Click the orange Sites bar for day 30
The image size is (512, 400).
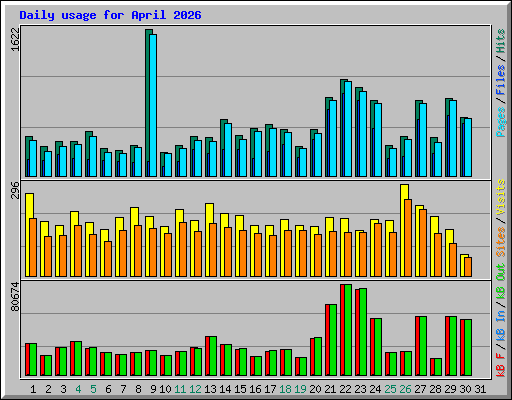468,267
